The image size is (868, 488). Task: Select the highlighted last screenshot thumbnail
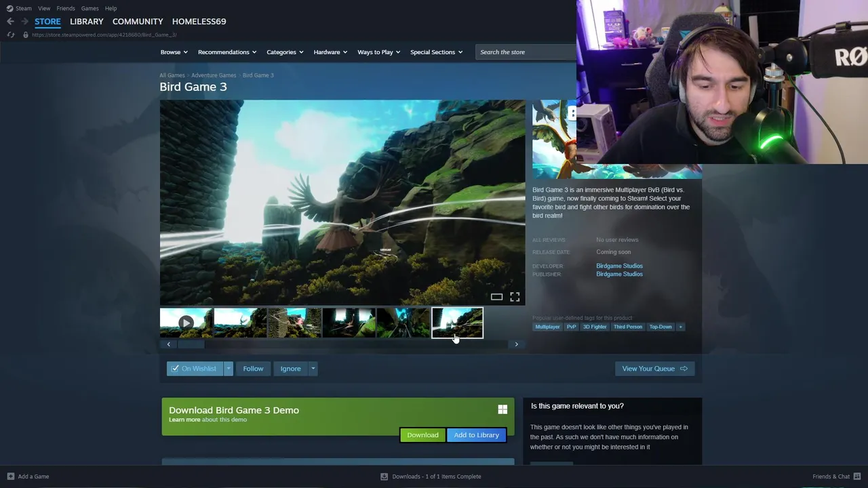pos(457,323)
